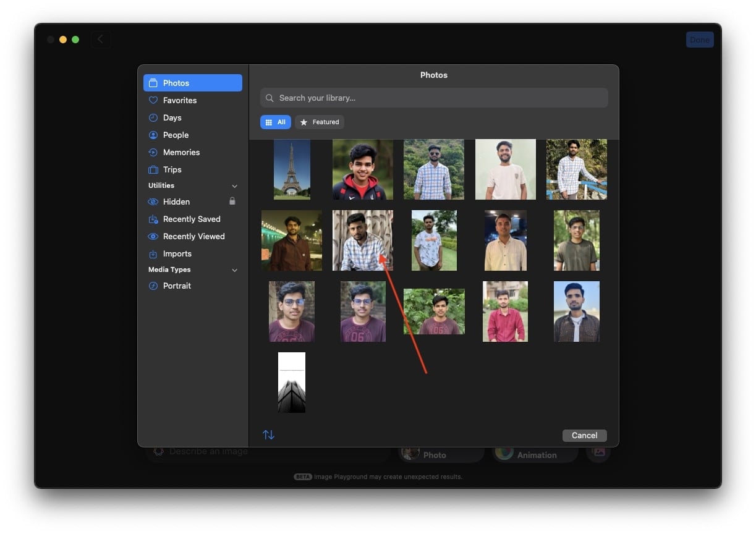
Task: Cancel the photo picker dialog
Action: (584, 435)
